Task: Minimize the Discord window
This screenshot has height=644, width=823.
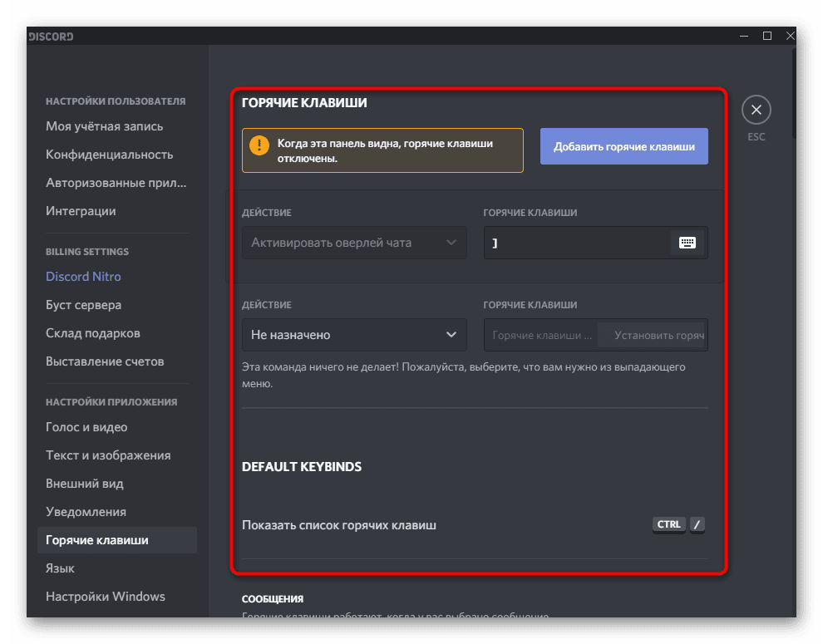Action: click(x=744, y=36)
